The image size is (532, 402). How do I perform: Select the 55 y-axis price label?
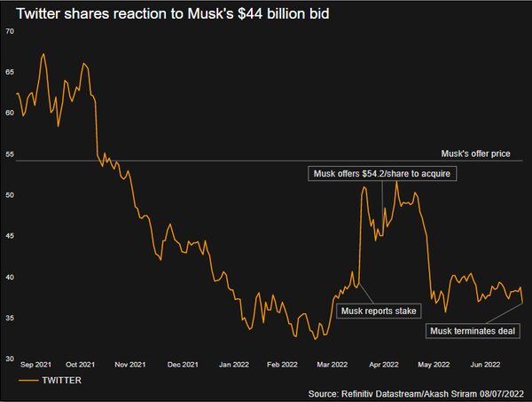[x=10, y=154]
